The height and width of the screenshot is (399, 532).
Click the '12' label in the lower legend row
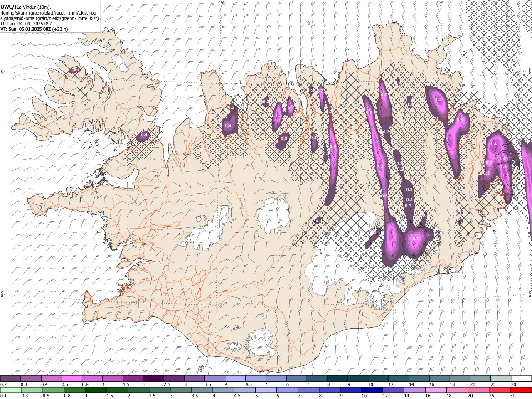(x=385, y=396)
